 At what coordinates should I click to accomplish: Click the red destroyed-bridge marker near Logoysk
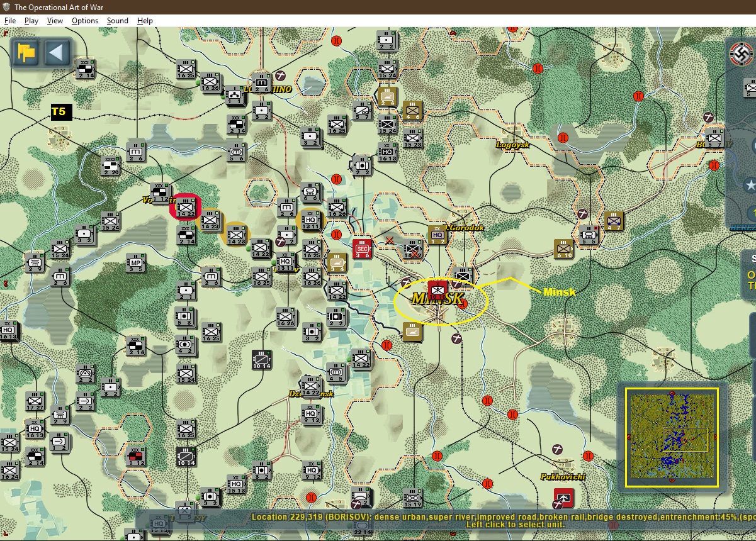(x=563, y=138)
